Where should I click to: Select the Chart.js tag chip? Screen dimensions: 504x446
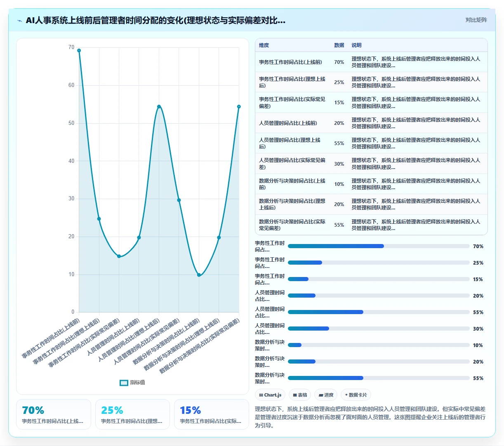point(270,395)
